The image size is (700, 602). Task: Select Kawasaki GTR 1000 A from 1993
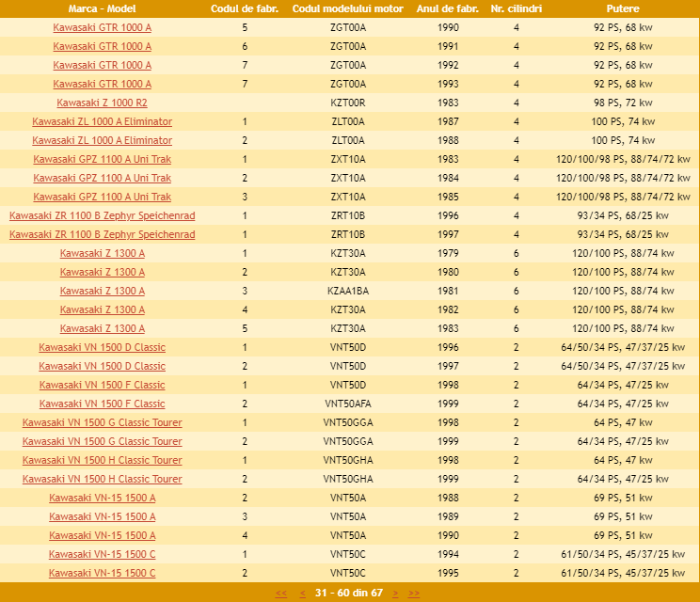pyautogui.click(x=102, y=84)
